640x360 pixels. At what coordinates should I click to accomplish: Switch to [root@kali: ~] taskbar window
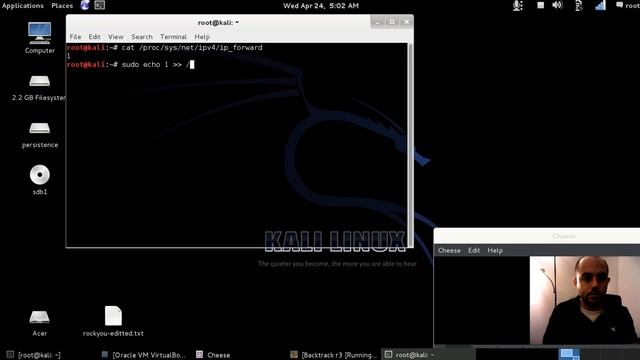point(34,355)
